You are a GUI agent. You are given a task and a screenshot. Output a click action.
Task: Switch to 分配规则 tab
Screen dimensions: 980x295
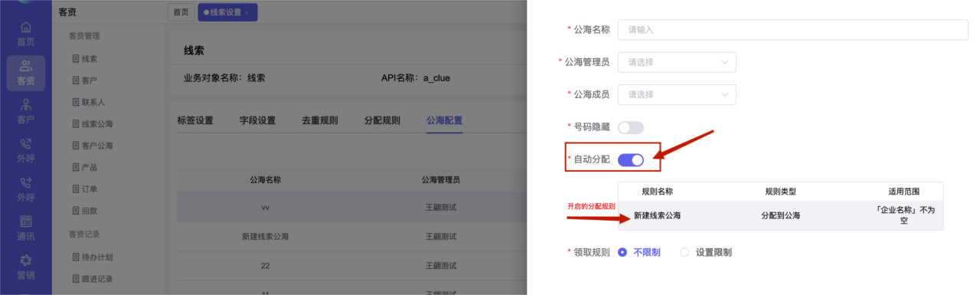pos(382,120)
